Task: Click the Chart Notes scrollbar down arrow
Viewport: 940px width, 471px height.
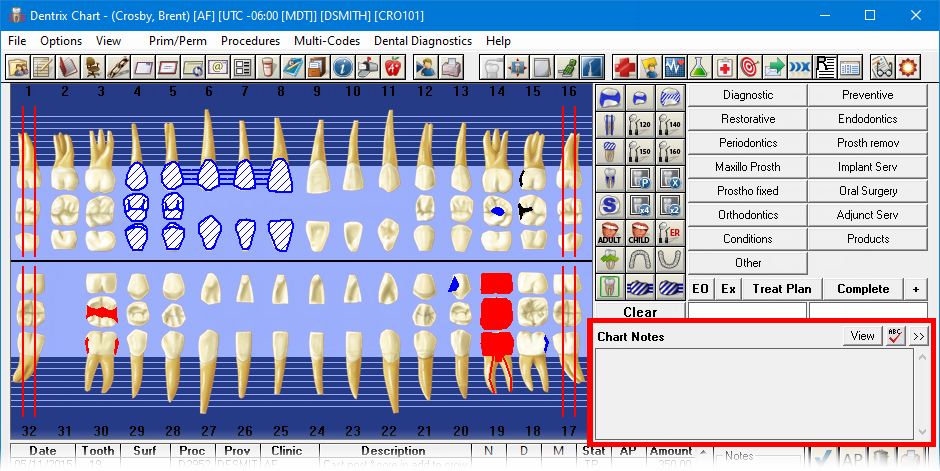Action: pyautogui.click(x=922, y=431)
